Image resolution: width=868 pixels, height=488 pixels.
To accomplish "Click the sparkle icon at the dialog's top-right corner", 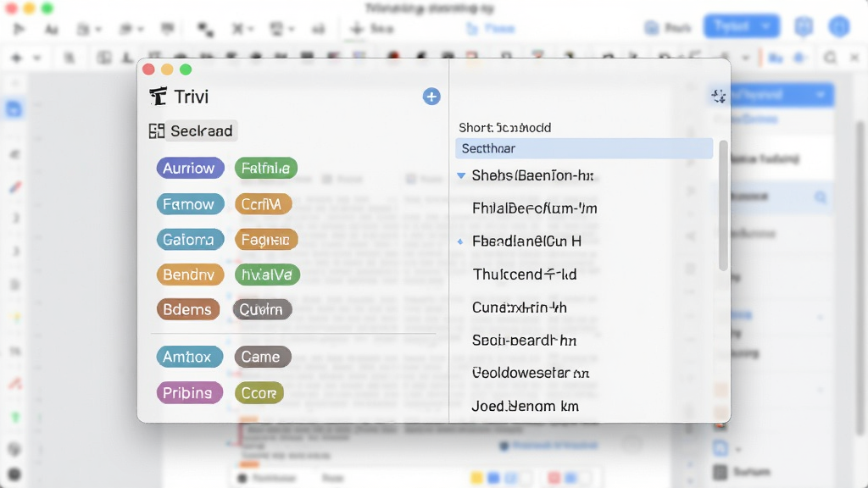I will click(719, 97).
